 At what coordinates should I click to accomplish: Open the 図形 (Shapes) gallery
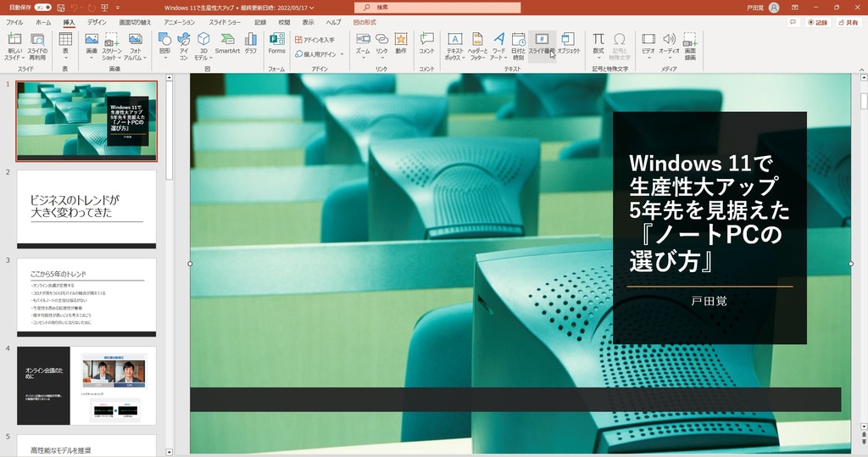coord(165,47)
